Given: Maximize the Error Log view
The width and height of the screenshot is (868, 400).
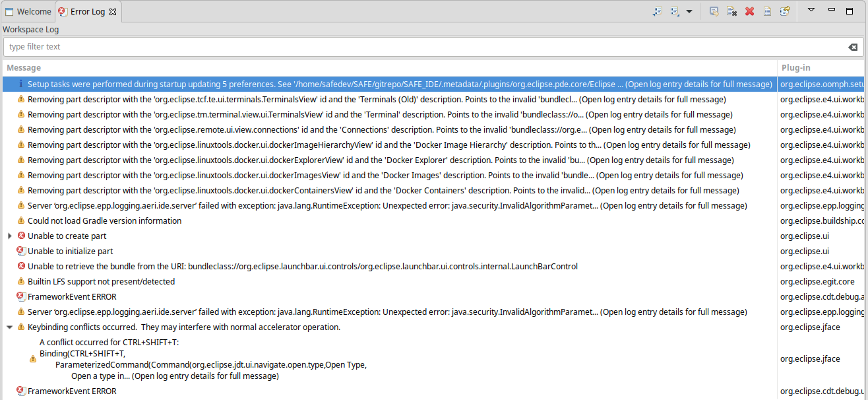Looking at the screenshot, I should point(851,10).
